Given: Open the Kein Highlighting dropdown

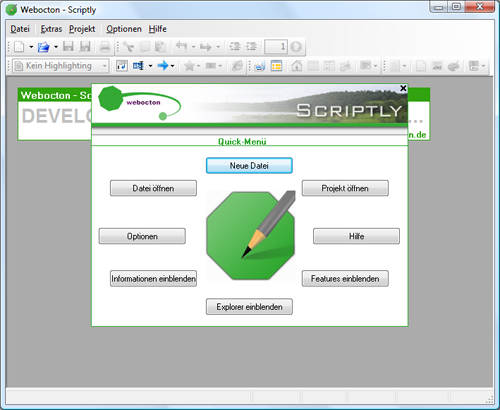Looking at the screenshot, I should [x=61, y=66].
